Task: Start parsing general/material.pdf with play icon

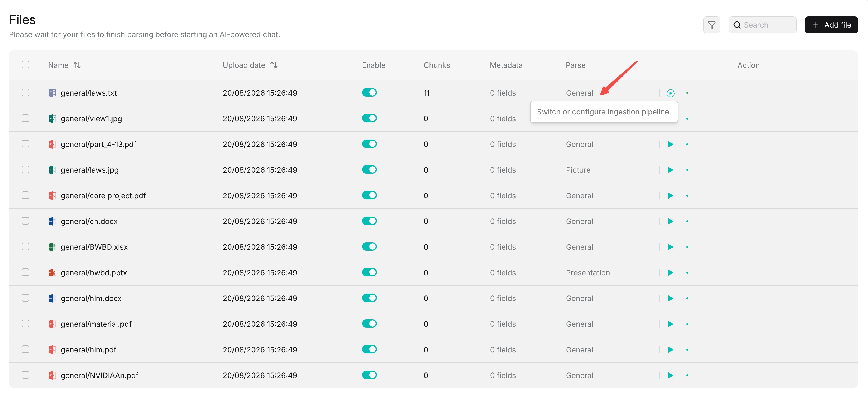Action: point(670,324)
